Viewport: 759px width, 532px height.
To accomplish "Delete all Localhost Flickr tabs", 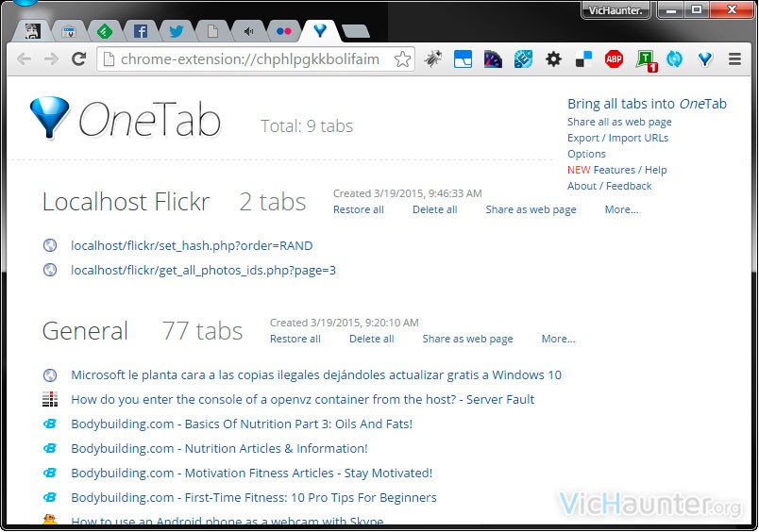I will 434,210.
